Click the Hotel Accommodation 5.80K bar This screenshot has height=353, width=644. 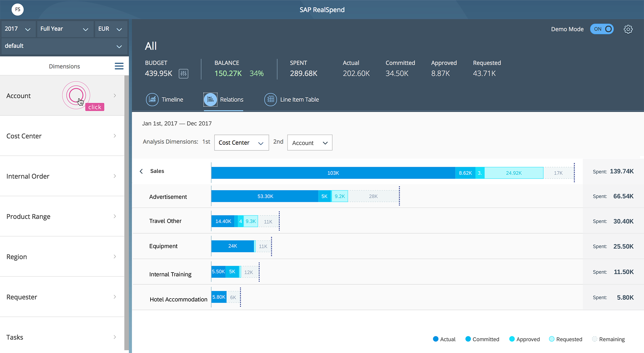tap(219, 297)
